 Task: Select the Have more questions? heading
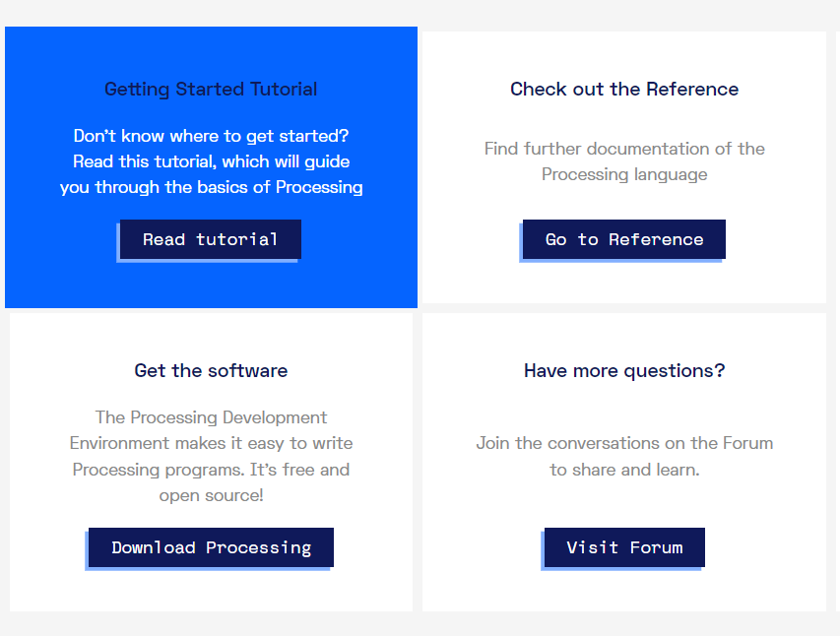coord(623,371)
